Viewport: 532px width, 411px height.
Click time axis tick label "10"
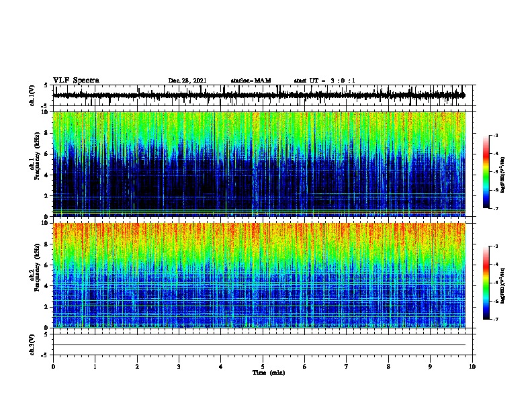pyautogui.click(x=472, y=367)
